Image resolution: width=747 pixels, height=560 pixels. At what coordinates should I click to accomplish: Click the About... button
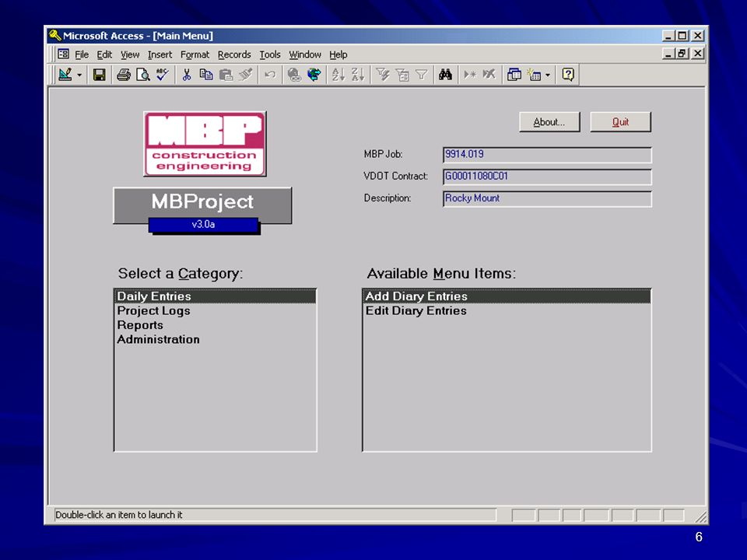point(549,122)
